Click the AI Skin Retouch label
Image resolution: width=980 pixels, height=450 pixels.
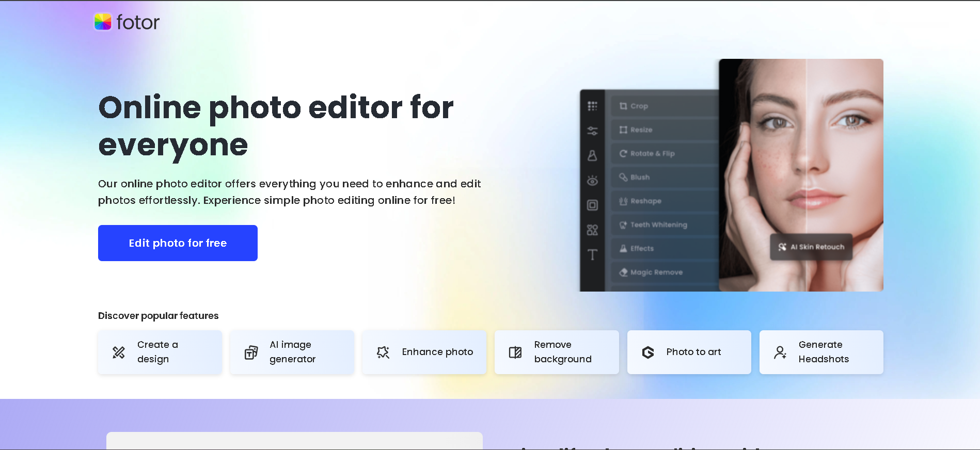(x=811, y=247)
